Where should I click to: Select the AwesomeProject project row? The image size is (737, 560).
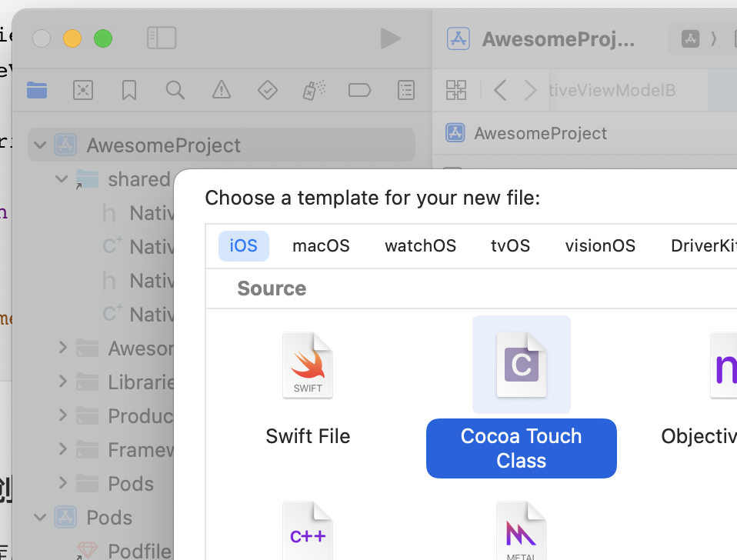pos(222,145)
